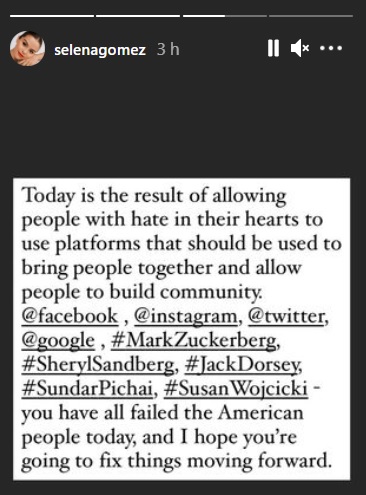Jump to the second story segment bar

[x=138, y=16]
